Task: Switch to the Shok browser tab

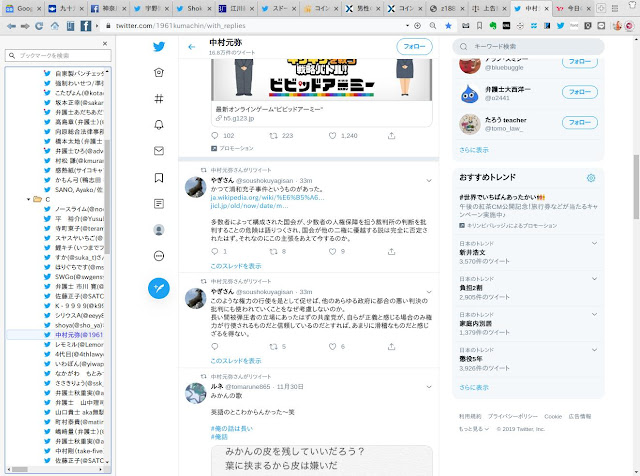Action: [193, 8]
